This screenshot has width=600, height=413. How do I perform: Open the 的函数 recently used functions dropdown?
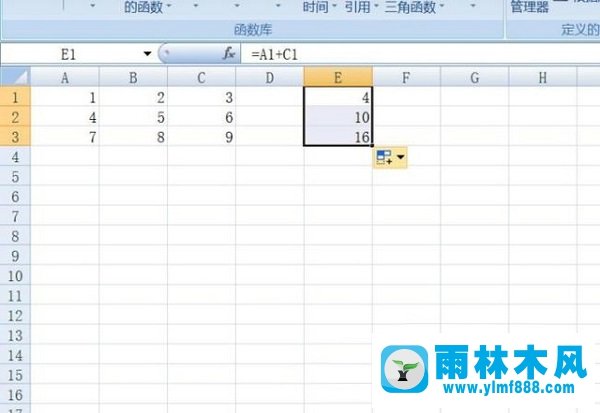click(x=147, y=7)
